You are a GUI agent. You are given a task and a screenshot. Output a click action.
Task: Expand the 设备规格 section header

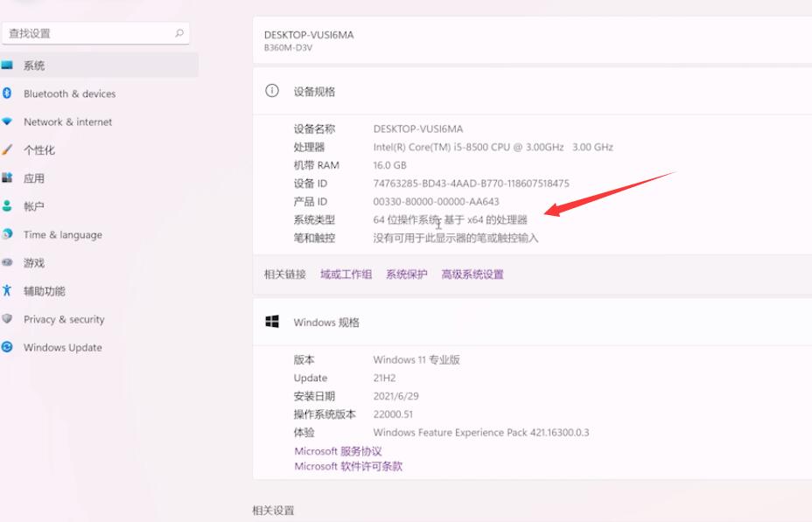pyautogui.click(x=532, y=91)
